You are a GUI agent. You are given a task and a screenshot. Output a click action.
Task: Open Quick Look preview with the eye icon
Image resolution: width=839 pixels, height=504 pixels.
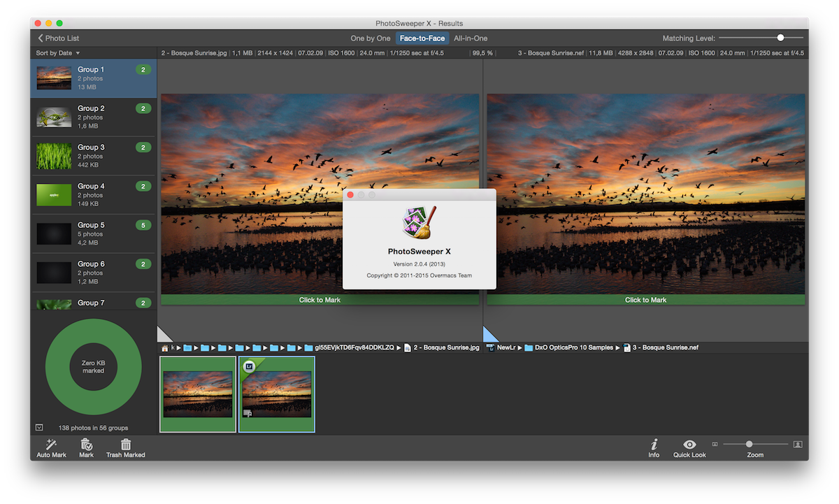pyautogui.click(x=689, y=444)
